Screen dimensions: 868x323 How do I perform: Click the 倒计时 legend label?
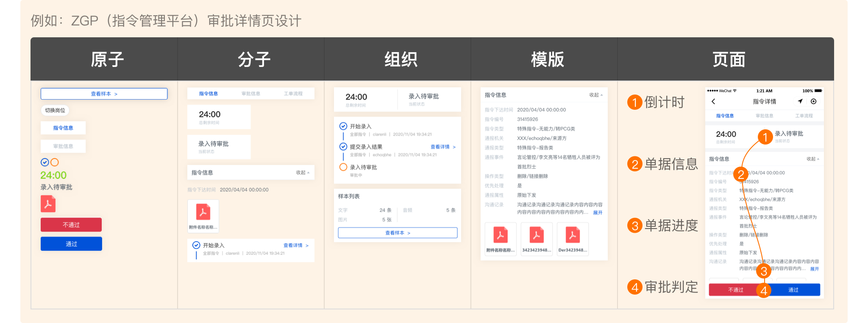pos(664,102)
